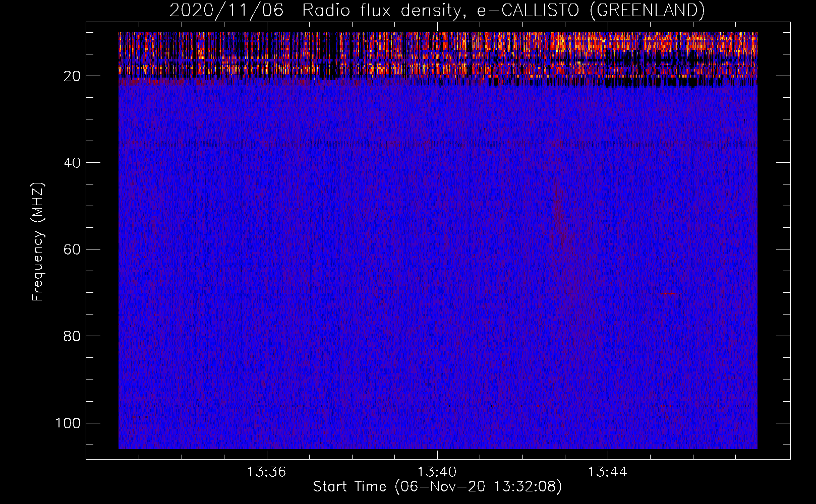This screenshot has height=504, width=816.
Task: Click the date 2020/11/06 in the title
Action: [226, 10]
